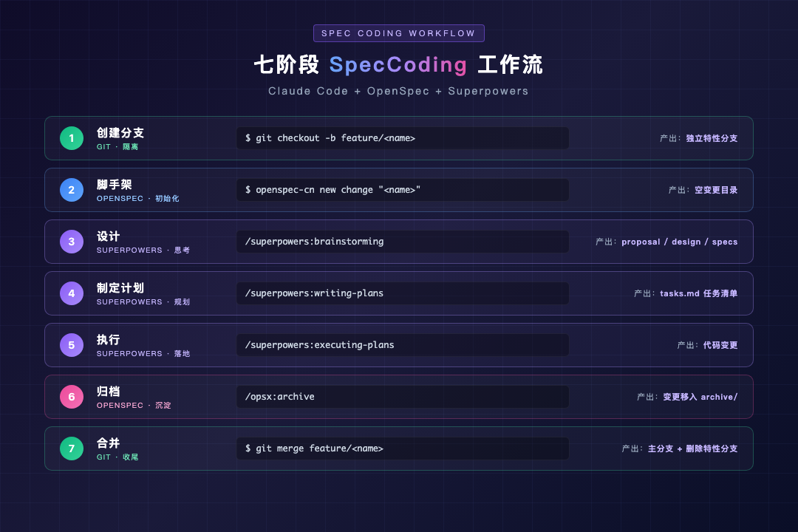Click the output text '空变更目录'
This screenshot has width=798, height=532.
[x=716, y=190]
